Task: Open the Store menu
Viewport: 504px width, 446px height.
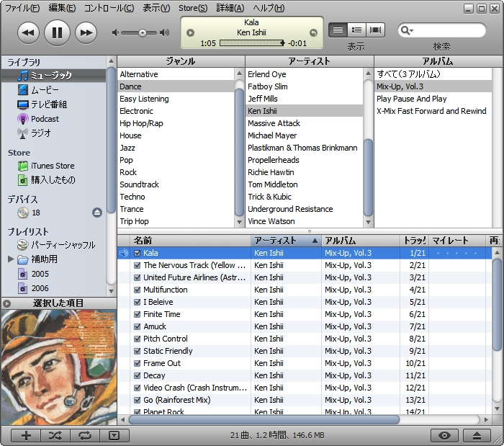Action: point(193,8)
